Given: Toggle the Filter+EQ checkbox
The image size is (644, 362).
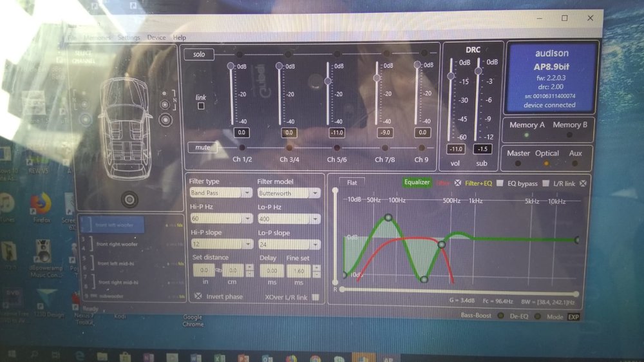Looking at the screenshot, I should click(x=500, y=183).
